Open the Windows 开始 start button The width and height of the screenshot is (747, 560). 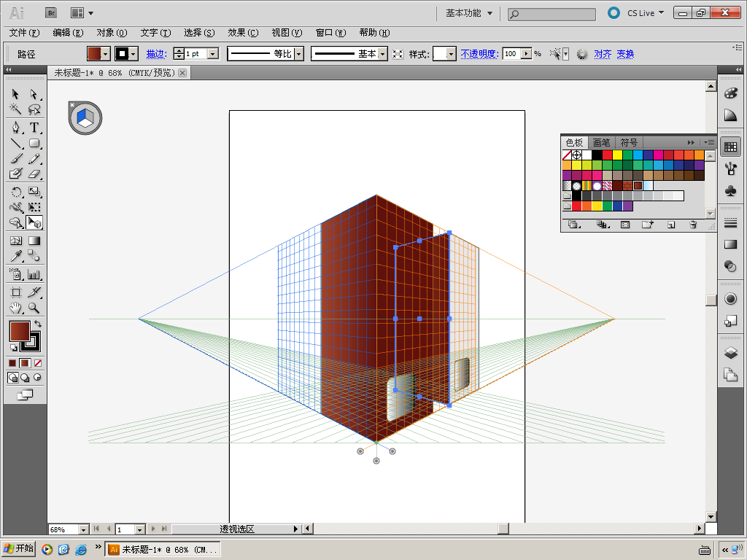pos(19,548)
